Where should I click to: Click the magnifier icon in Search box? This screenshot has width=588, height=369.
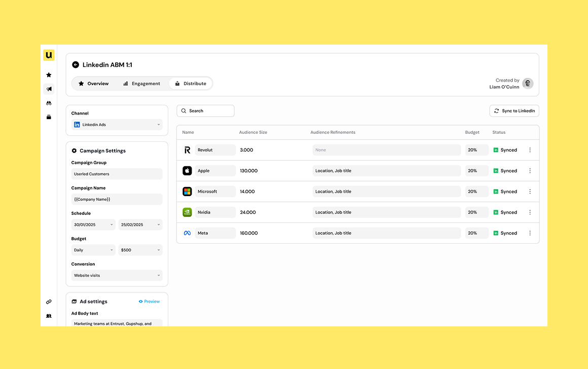tap(183, 111)
